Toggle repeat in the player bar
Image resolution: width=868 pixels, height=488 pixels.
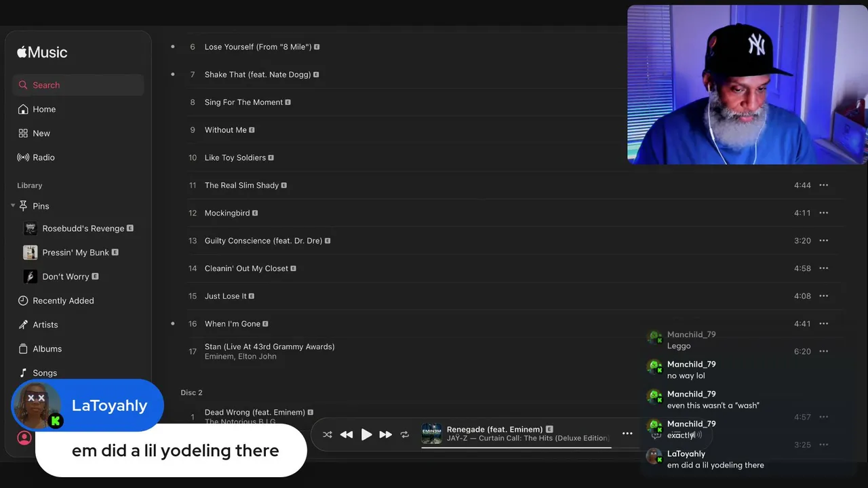pyautogui.click(x=405, y=434)
